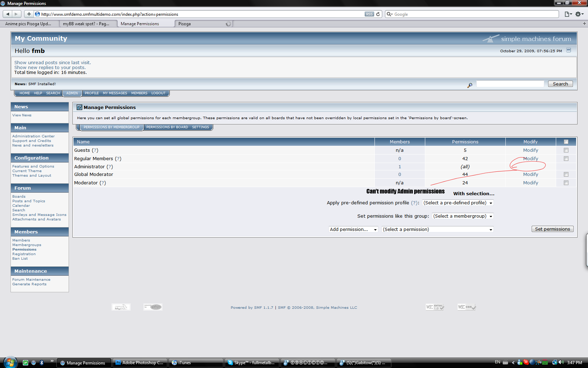Check the Guests row checkbox
Screen dimensions: 588x368
[x=566, y=150]
